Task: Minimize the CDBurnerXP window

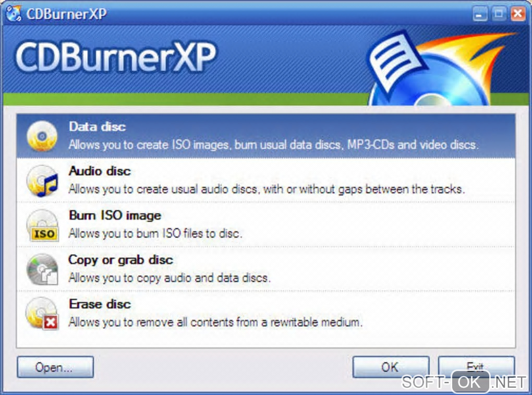Action: (480, 14)
